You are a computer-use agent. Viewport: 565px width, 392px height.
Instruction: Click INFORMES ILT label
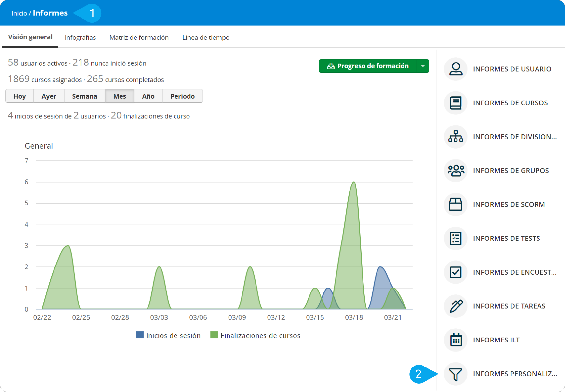(497, 340)
